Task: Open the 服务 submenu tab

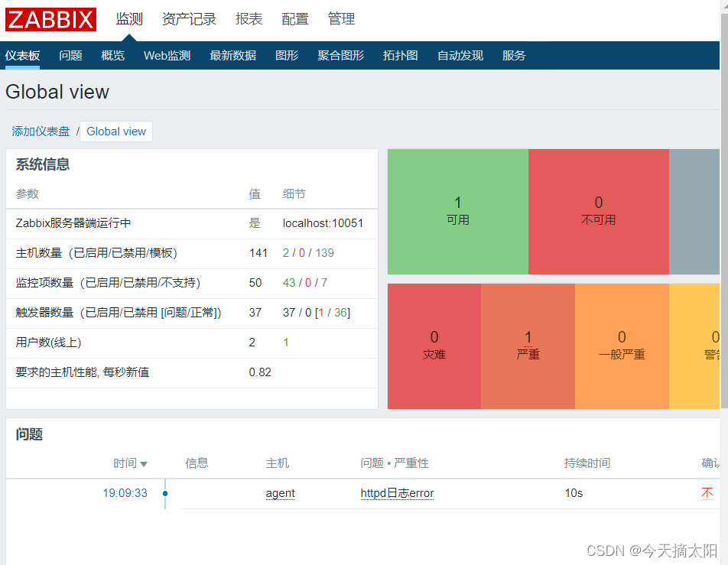Action: click(x=514, y=56)
